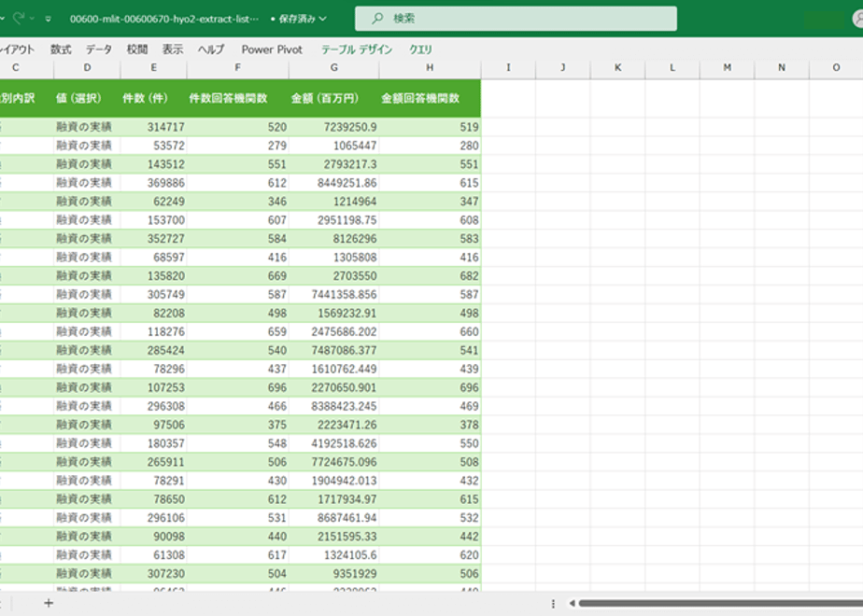
Task: Select cell with value 352727
Action: (153, 239)
